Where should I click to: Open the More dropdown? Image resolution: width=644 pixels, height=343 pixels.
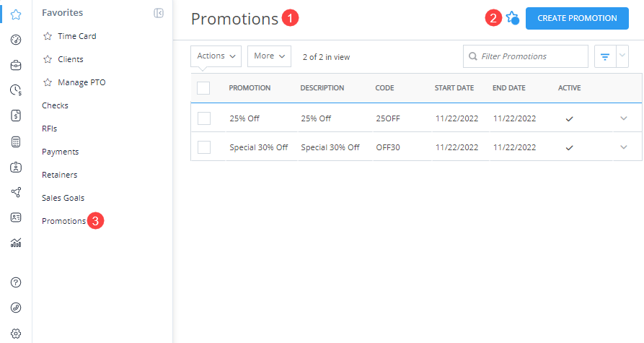270,56
